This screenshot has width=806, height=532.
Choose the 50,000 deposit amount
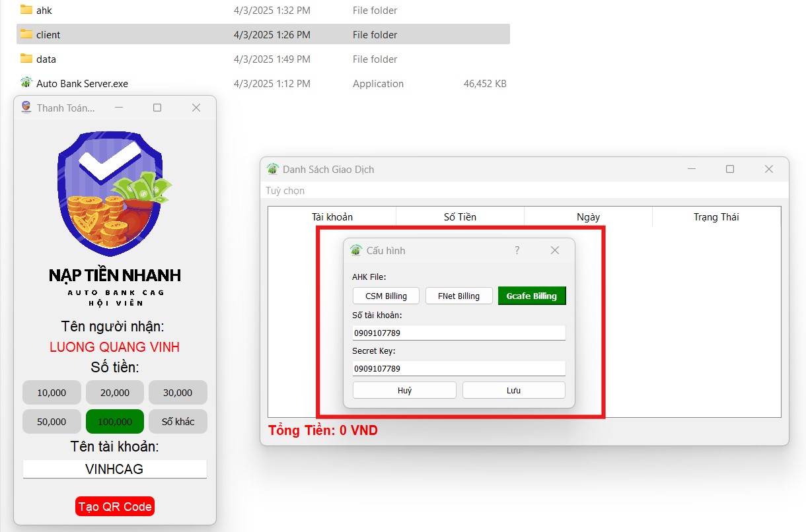(52, 421)
